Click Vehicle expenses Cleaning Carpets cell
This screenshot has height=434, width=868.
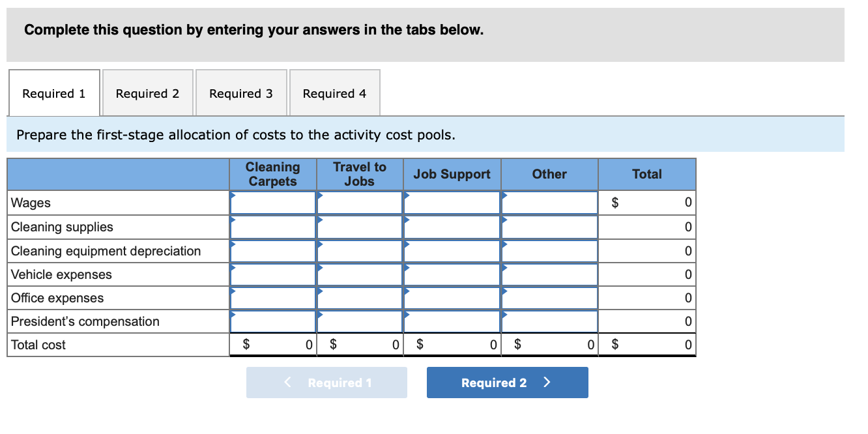tap(273, 274)
